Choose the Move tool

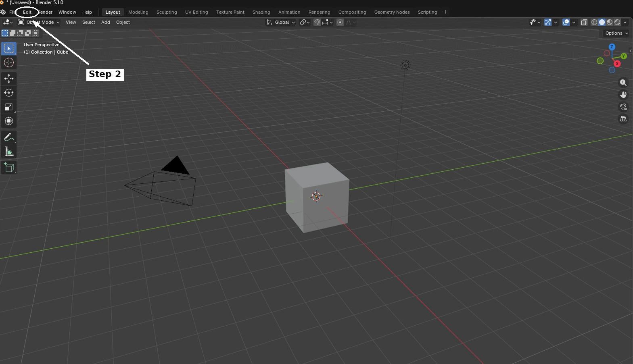[9, 79]
